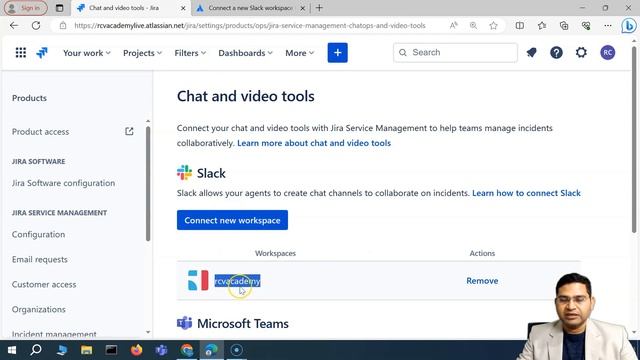The height and width of the screenshot is (360, 640).
Task: Open the Filters dropdown menu
Action: 190,53
